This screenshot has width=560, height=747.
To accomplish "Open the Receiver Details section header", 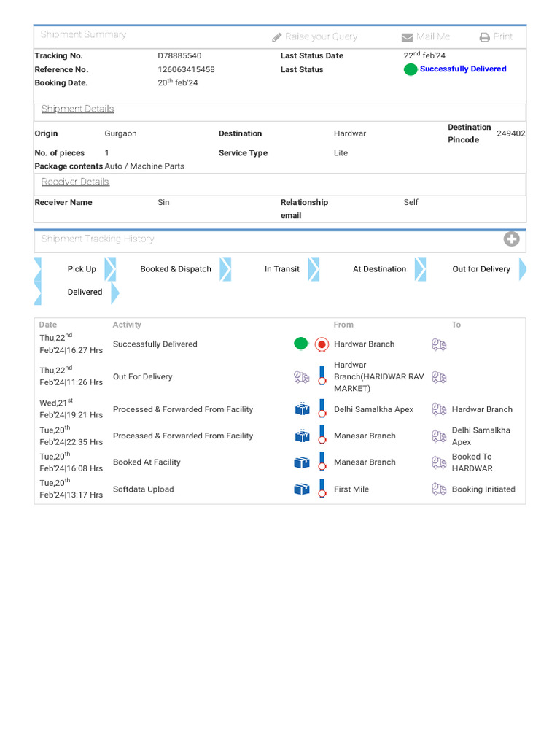I will pyautogui.click(x=75, y=182).
